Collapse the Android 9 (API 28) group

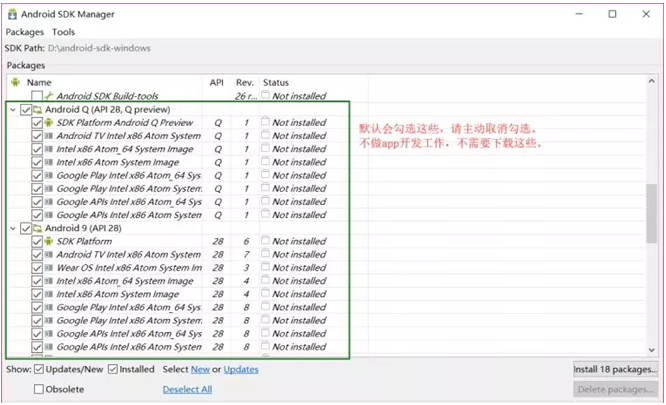click(13, 228)
